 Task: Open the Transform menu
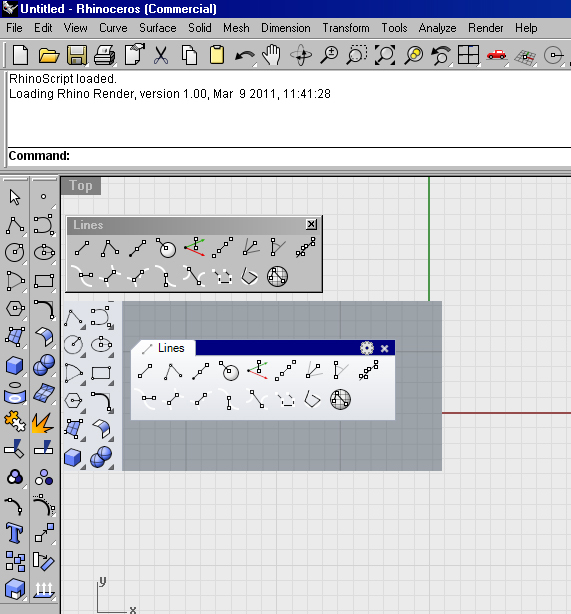(x=346, y=28)
